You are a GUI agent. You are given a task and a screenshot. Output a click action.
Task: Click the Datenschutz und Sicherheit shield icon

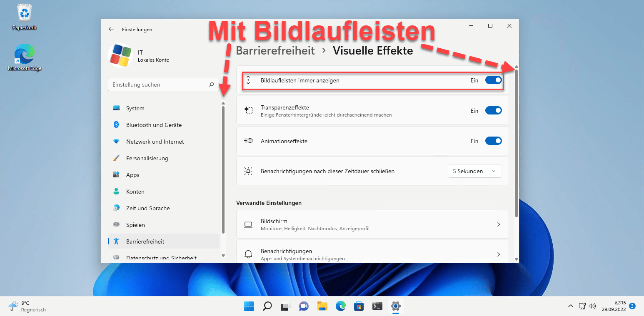[117, 258]
